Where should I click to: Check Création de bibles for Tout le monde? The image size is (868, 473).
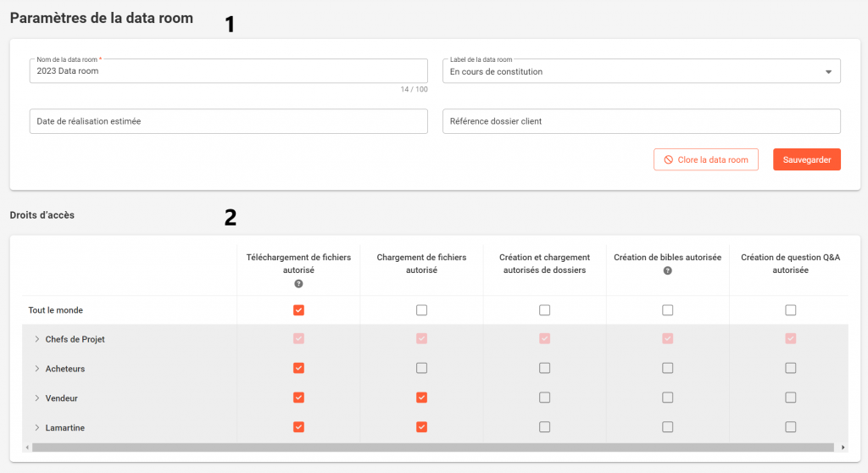click(x=667, y=310)
